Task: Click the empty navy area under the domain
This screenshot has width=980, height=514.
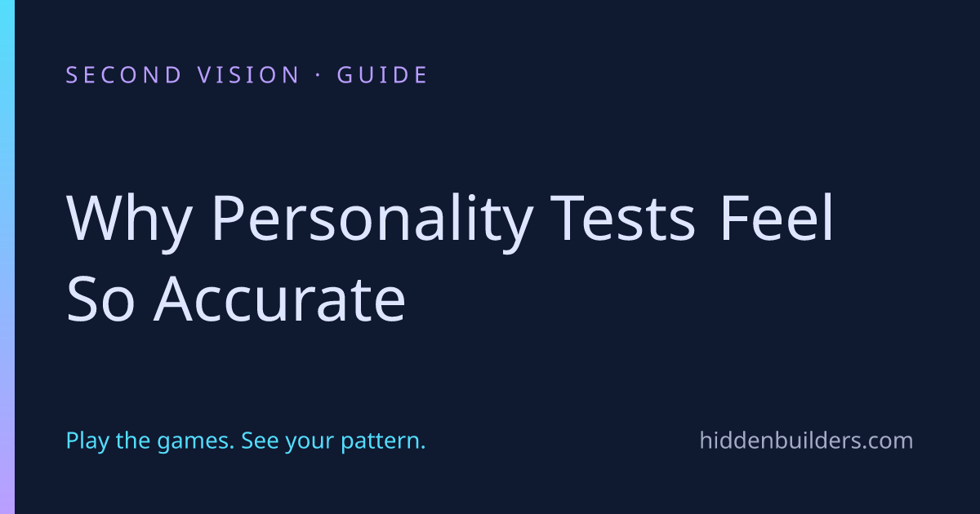Action: click(806, 485)
